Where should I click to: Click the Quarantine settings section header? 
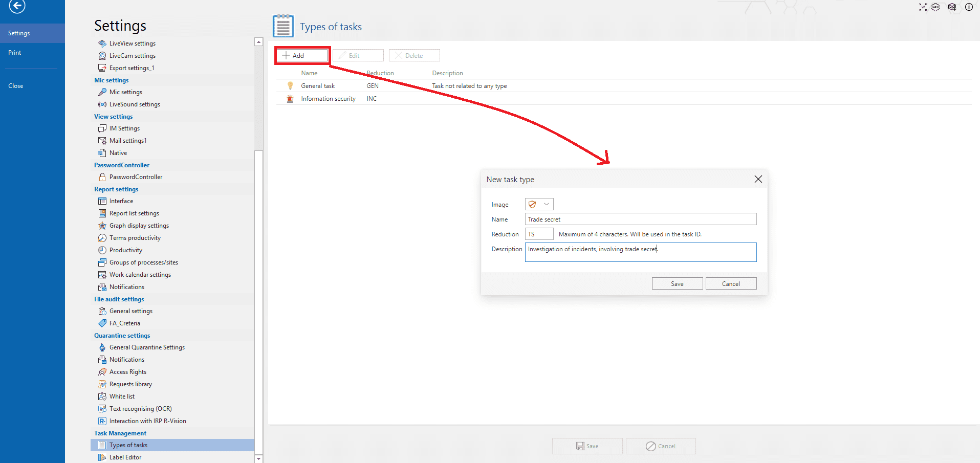[x=122, y=336]
